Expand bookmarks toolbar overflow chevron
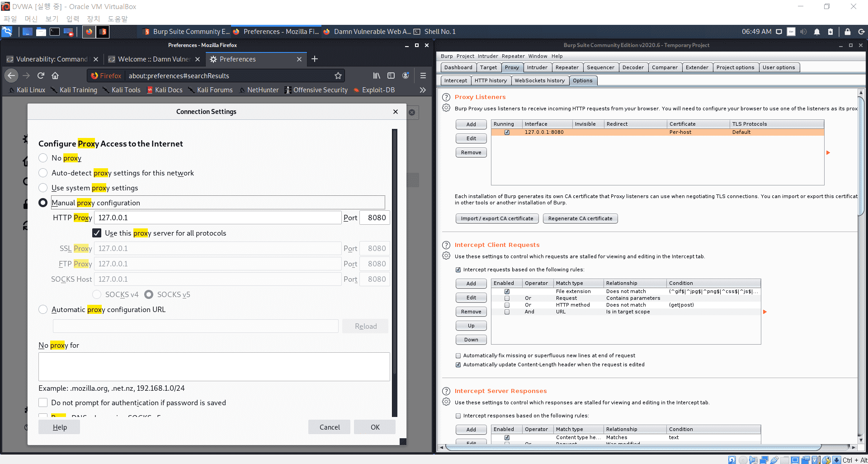The width and height of the screenshot is (868, 464). point(423,90)
